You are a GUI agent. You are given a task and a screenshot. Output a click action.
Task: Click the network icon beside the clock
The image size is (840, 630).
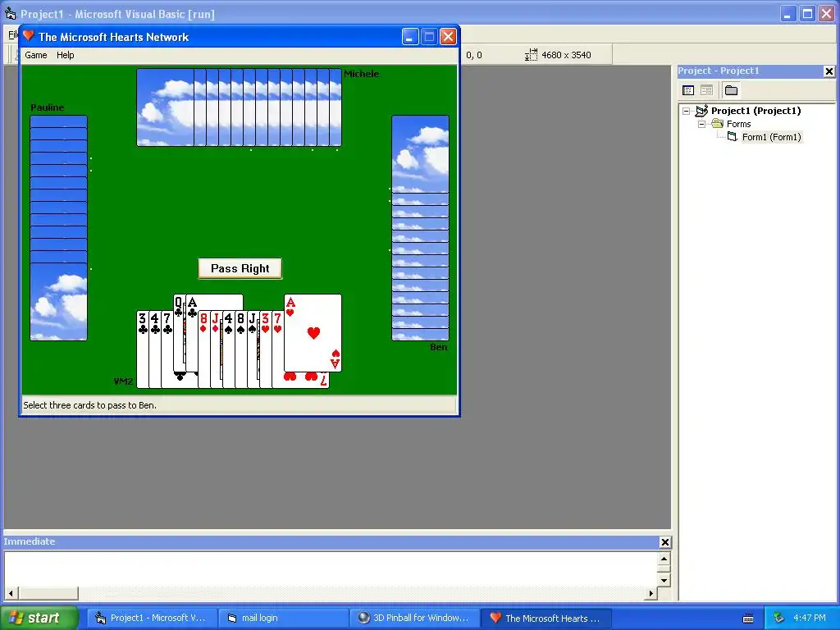(x=779, y=619)
